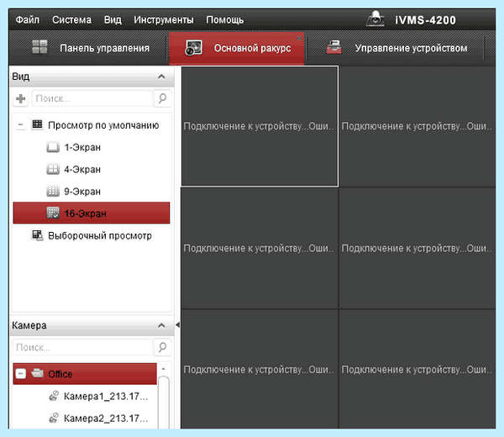Select the top-right video window
Viewport: 504px width, 437px height.
pyautogui.click(x=417, y=126)
